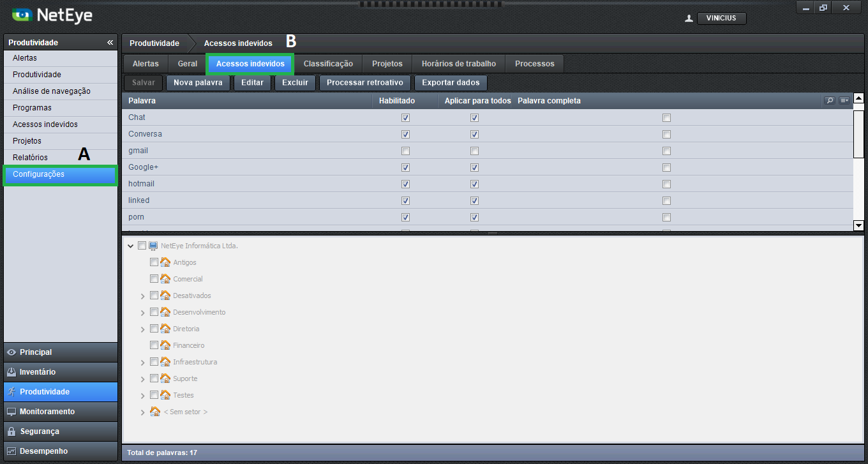Viewport: 868px width, 464px height.
Task: Click the user profile icon beside VINICIUS
Action: coord(689,19)
